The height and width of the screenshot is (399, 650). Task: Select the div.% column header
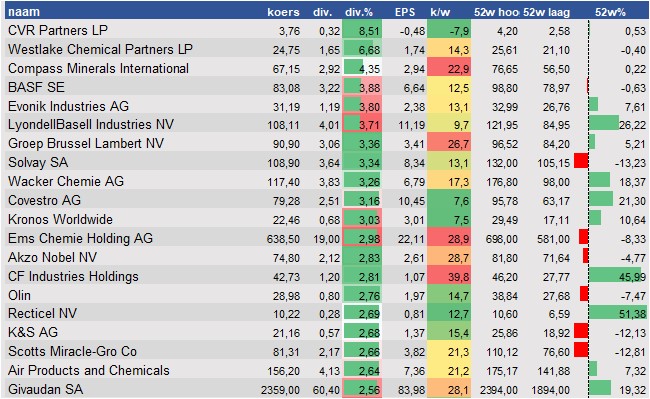coord(359,12)
